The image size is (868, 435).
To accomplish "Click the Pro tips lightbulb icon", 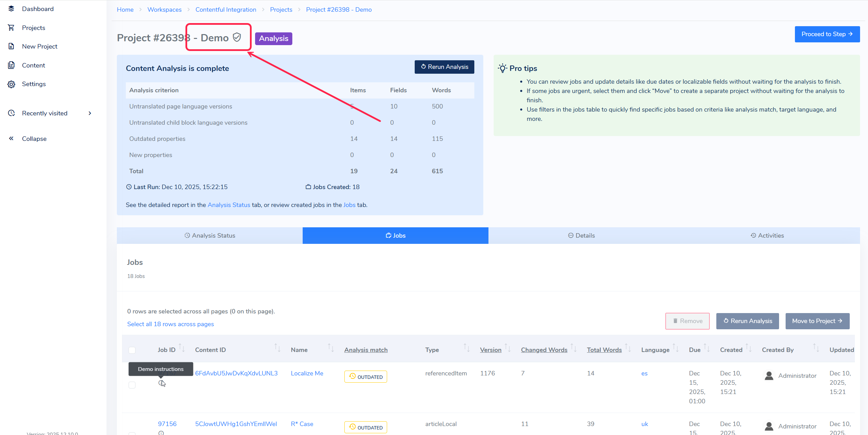I will point(503,68).
